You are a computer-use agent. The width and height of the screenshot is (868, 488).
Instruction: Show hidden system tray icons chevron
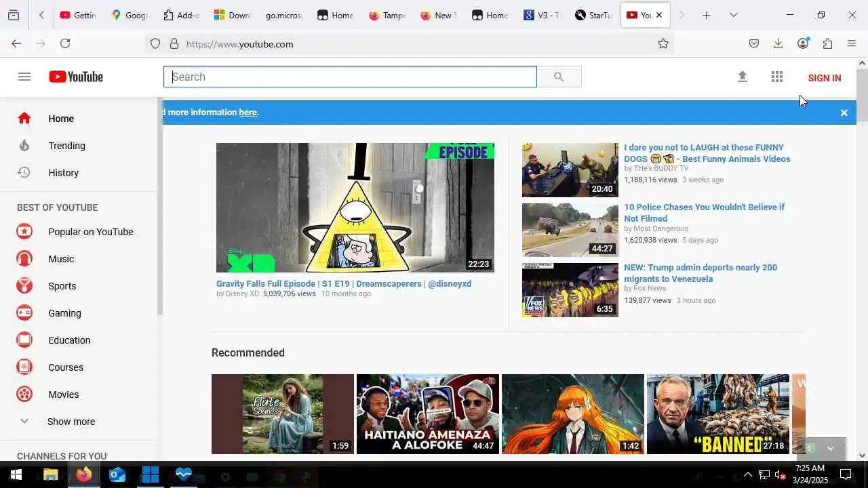point(747,474)
